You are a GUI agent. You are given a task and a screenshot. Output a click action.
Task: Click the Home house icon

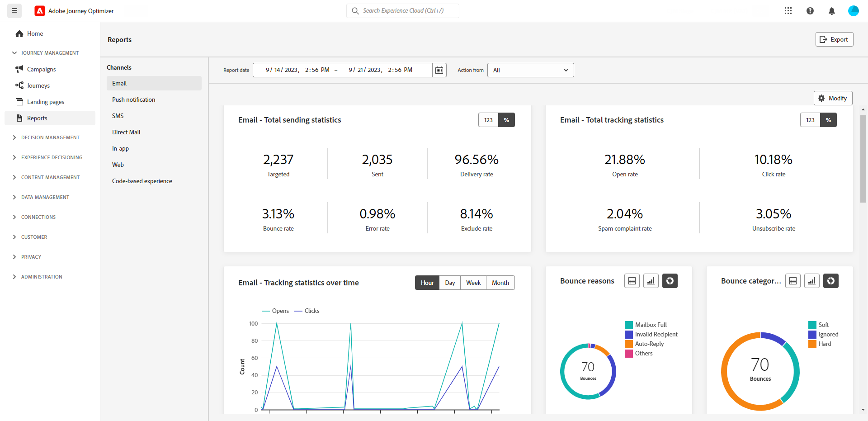(19, 33)
